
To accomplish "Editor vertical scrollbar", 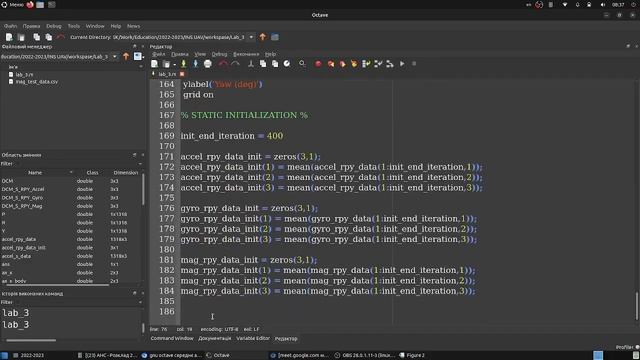I will 637,306.
